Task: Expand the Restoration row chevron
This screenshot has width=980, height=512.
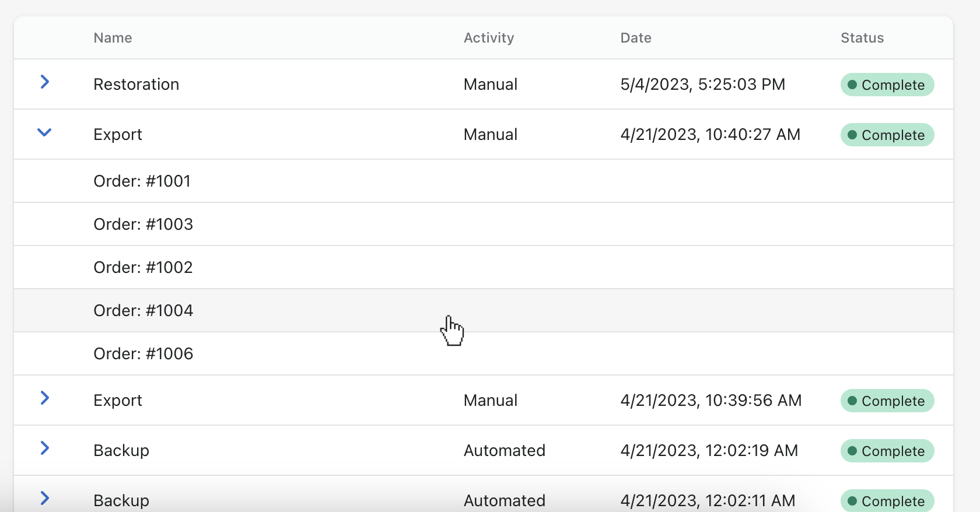Action: tap(44, 82)
